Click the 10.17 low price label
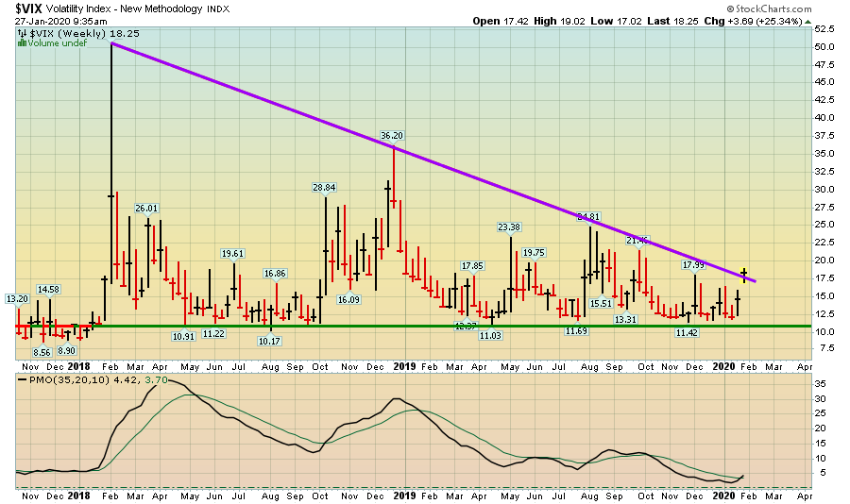The height and width of the screenshot is (504, 850). 271,341
